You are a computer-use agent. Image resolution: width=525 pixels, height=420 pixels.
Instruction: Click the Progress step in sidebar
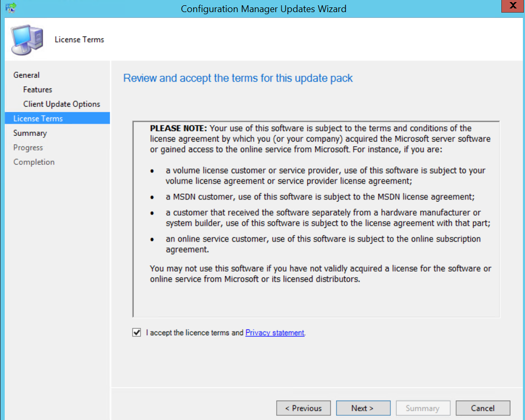click(28, 147)
